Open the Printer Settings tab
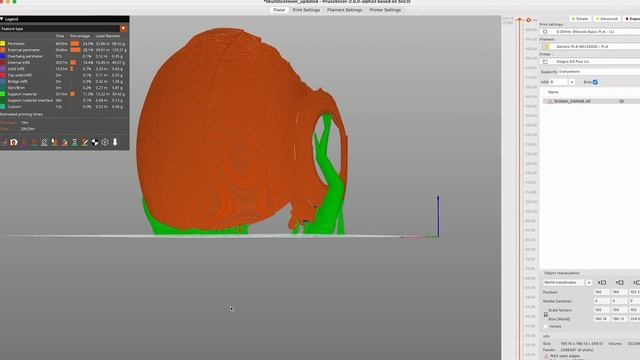The height and width of the screenshot is (360, 640). point(385,10)
